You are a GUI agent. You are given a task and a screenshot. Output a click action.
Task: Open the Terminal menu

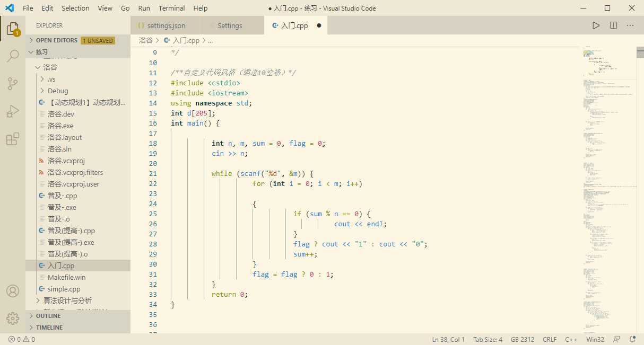click(172, 8)
